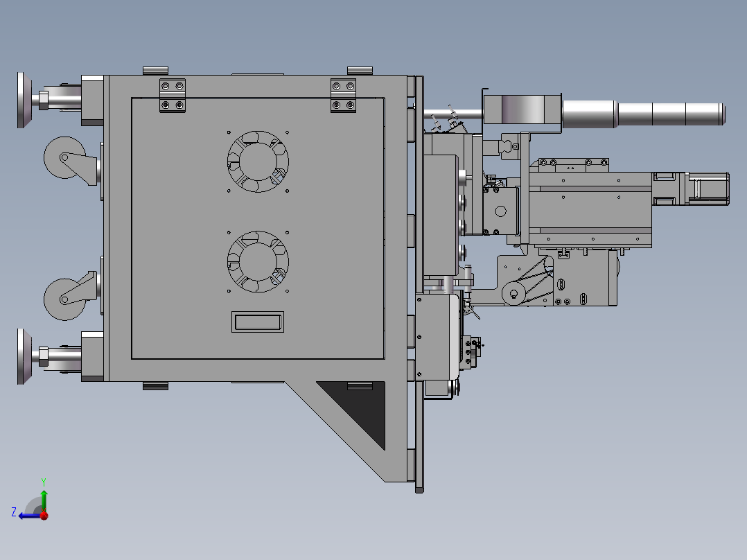Select the upper cooling fan on cabinet panel

tap(258, 161)
